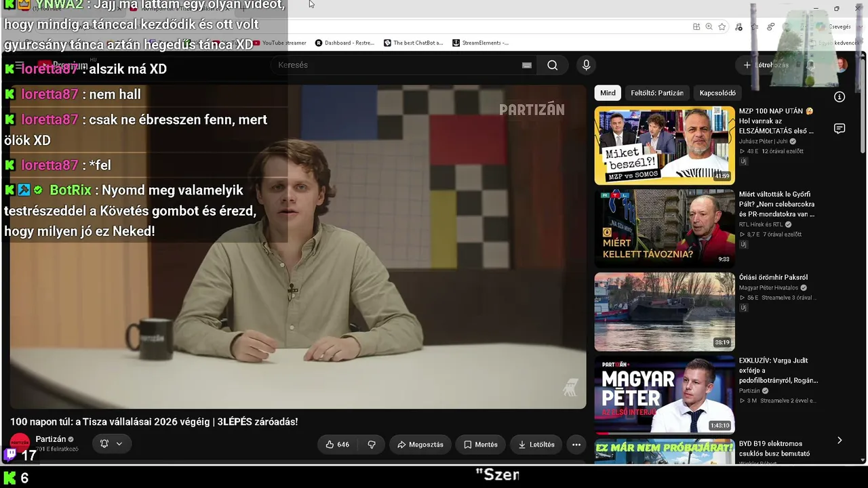Select the Kapcsolódó filter chip
This screenshot has width=868, height=488.
[717, 93]
